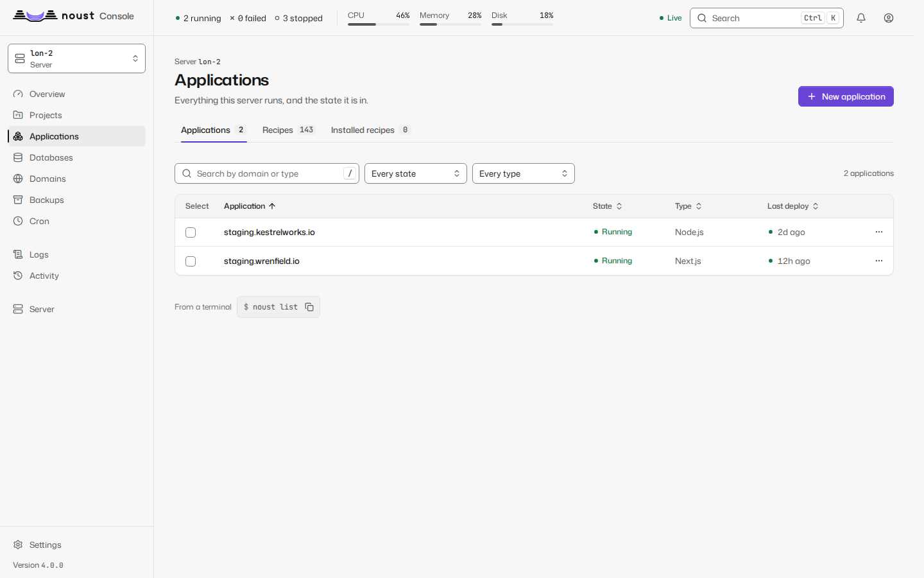Viewport: 924px width, 578px height.
Task: Open the user account icon
Action: pos(889,18)
